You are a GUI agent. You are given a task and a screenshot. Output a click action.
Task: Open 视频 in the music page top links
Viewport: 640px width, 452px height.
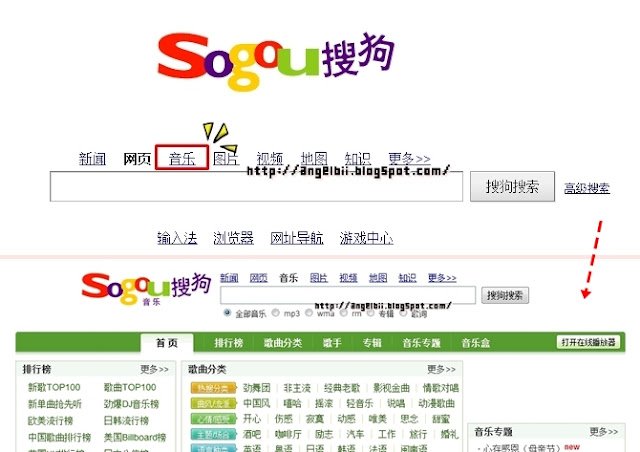pos(348,278)
